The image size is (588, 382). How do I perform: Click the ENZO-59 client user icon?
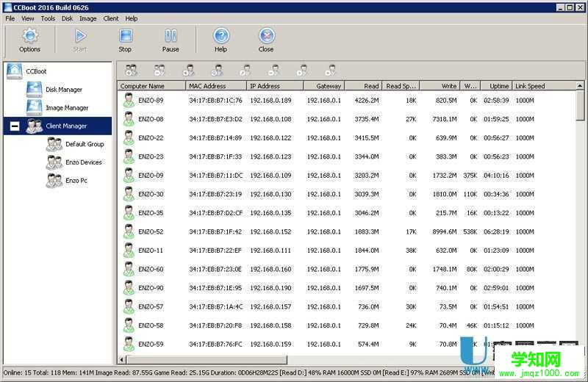pos(129,344)
